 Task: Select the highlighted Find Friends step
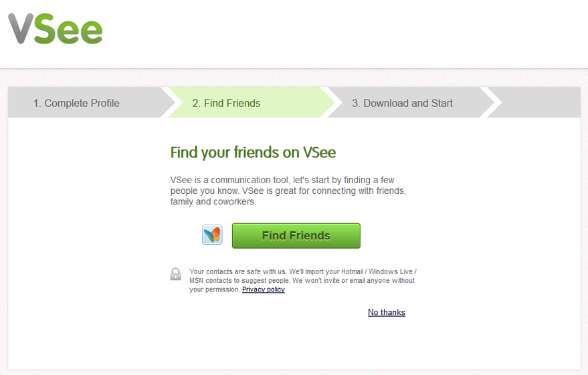[226, 103]
